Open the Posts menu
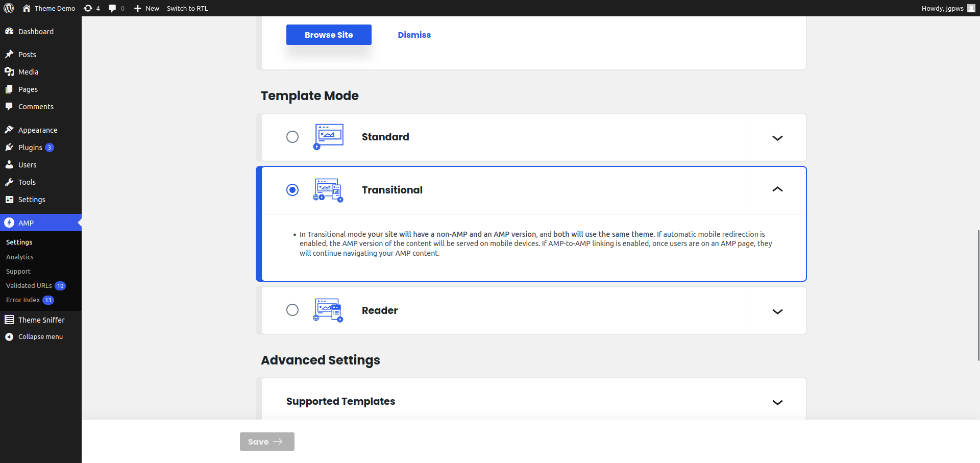The width and height of the screenshot is (980, 463). point(41,54)
